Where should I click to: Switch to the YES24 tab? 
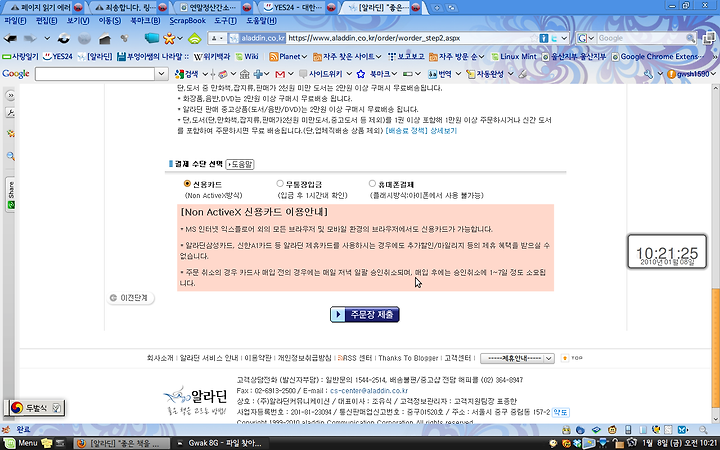(x=298, y=7)
